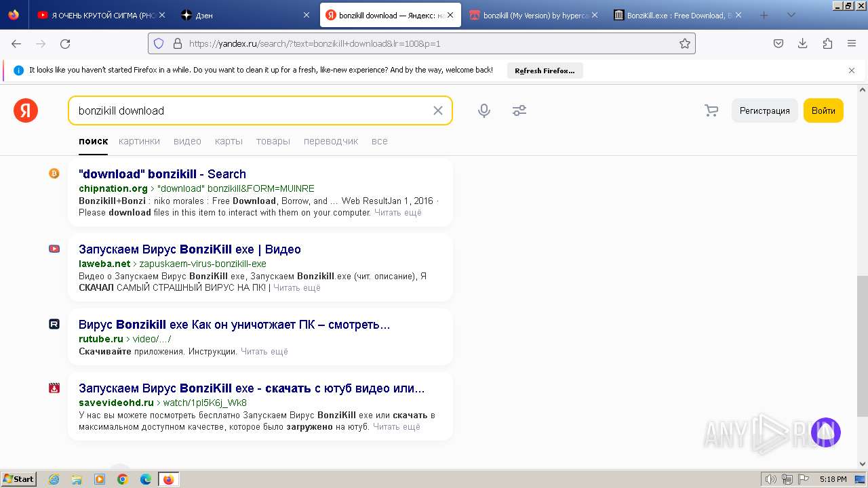868x488 pixels.
Task: Close the Дзен tab
Action: point(306,15)
